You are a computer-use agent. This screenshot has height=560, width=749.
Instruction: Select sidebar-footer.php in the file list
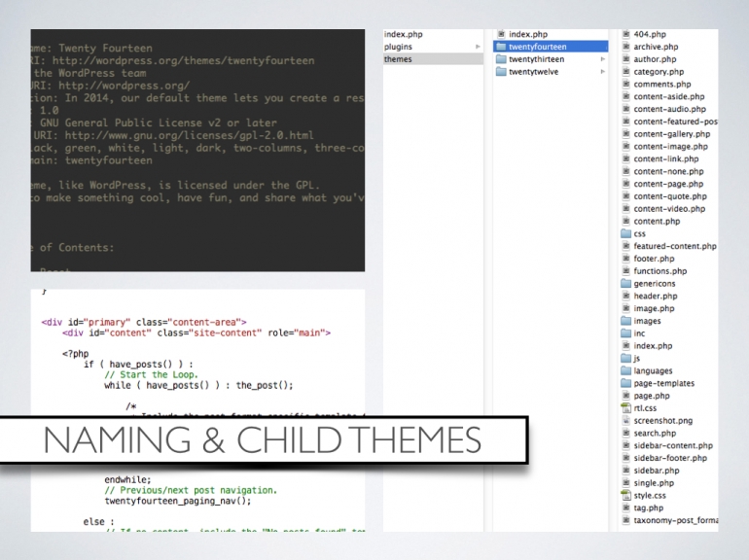(669, 458)
